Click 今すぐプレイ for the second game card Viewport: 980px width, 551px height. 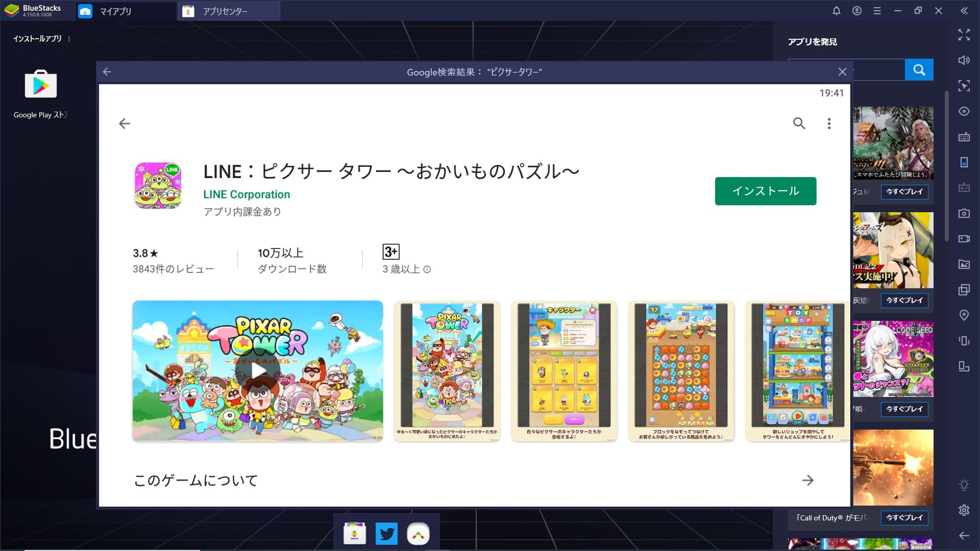[904, 300]
